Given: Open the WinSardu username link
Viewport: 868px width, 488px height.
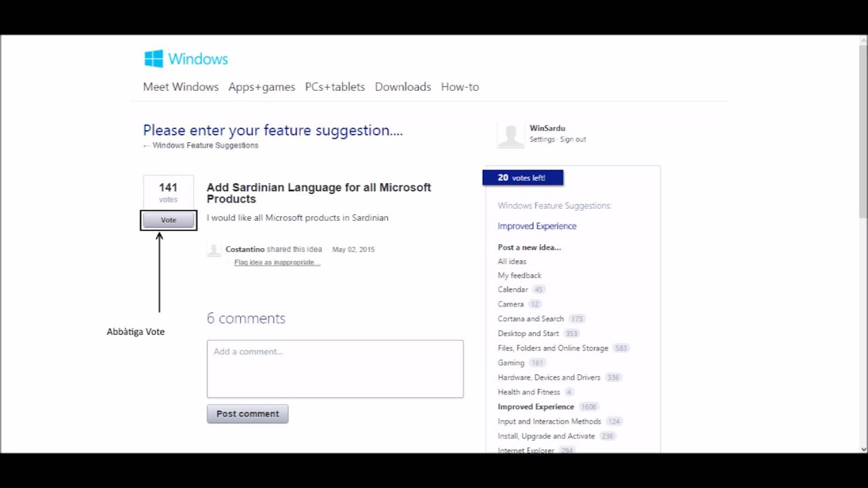Looking at the screenshot, I should 547,128.
